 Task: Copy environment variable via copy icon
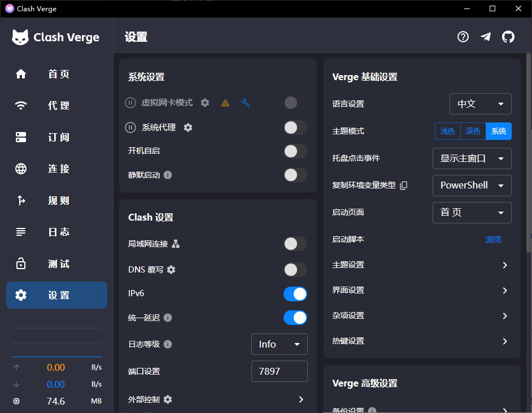click(403, 185)
